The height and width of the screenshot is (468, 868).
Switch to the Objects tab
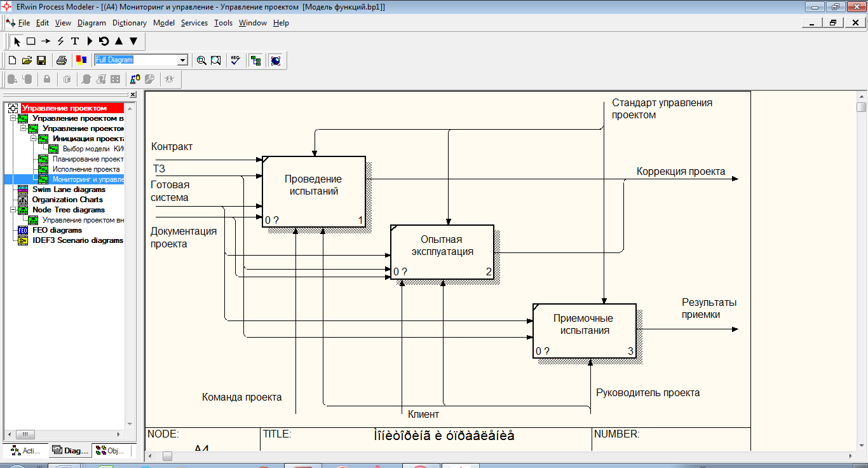tap(111, 451)
